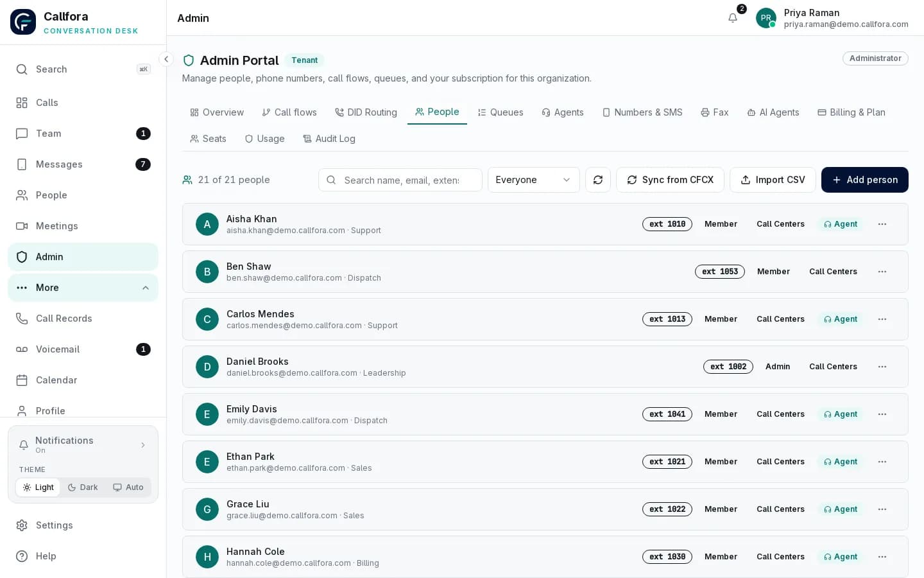Click the Administrator role badge
This screenshot has height=578, width=924.
click(x=875, y=58)
